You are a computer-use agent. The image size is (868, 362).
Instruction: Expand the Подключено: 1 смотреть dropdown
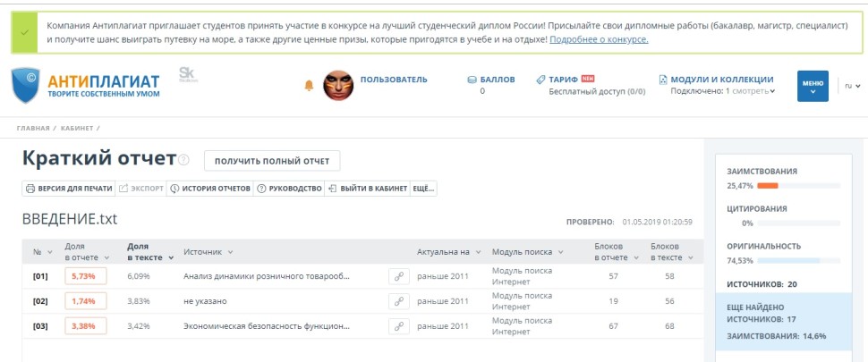click(x=722, y=91)
